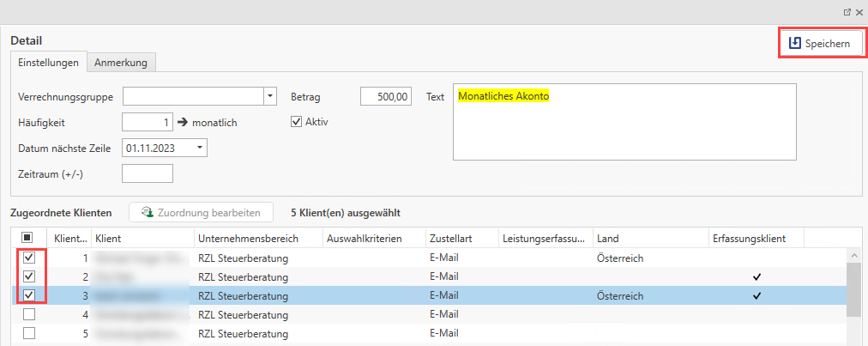Viewport: 868px width, 346px height.
Task: Sort by the Unternehmensbereich column header
Action: (257, 238)
